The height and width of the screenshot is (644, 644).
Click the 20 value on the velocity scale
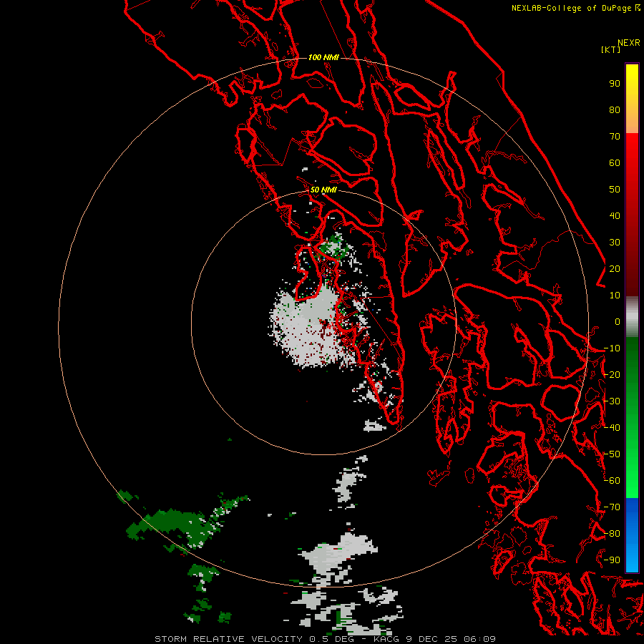(615, 269)
